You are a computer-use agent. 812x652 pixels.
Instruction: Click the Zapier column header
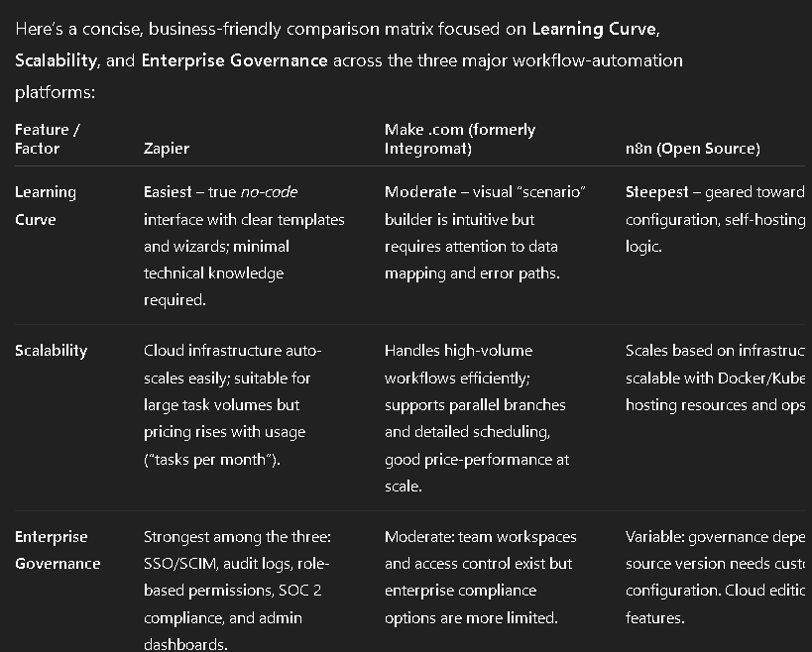click(x=167, y=149)
